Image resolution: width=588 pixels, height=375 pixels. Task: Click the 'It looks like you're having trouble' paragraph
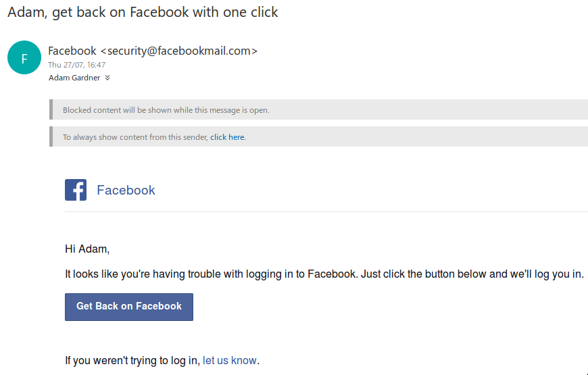pos(324,274)
